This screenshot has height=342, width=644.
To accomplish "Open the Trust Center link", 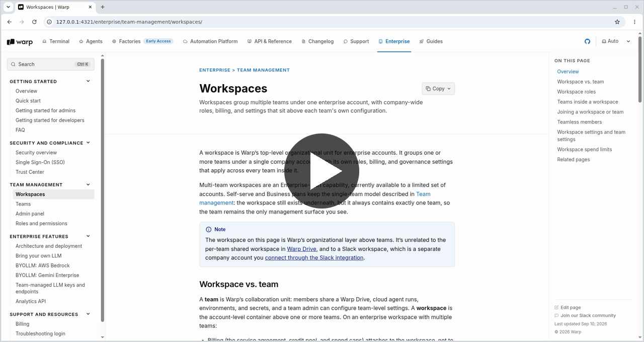I will (x=30, y=172).
